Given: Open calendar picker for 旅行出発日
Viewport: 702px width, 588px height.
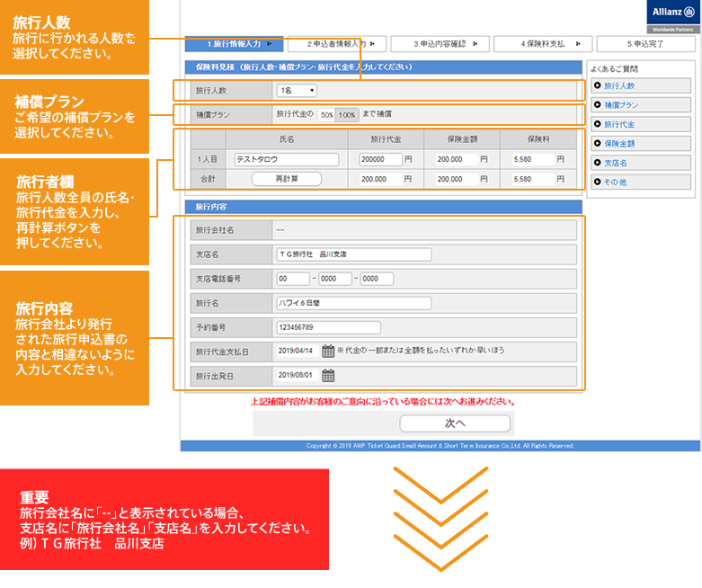Looking at the screenshot, I should [328, 376].
